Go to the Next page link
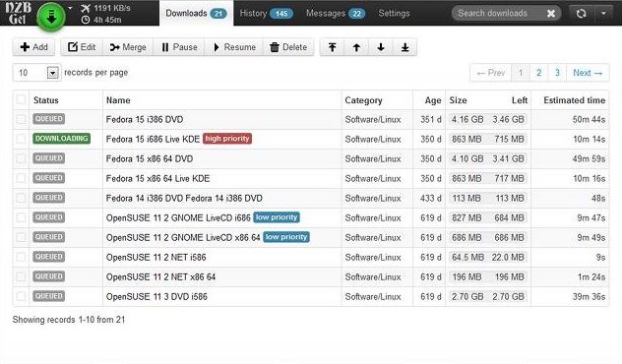 click(x=588, y=73)
